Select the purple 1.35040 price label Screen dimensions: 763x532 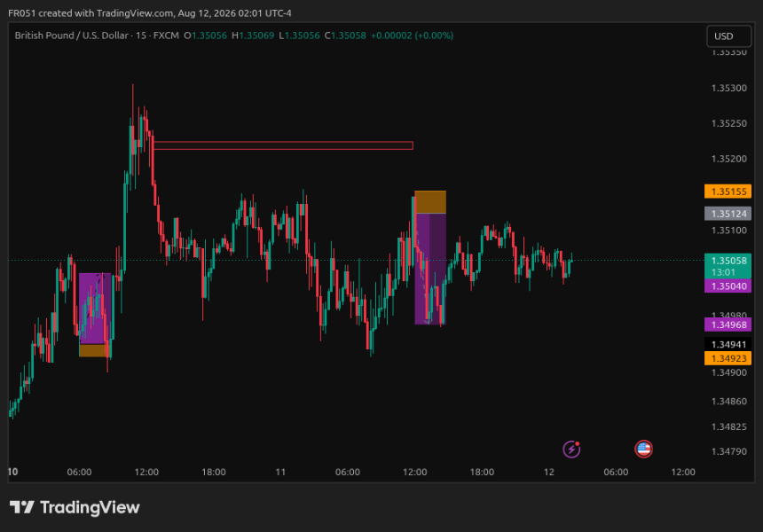pyautogui.click(x=728, y=286)
